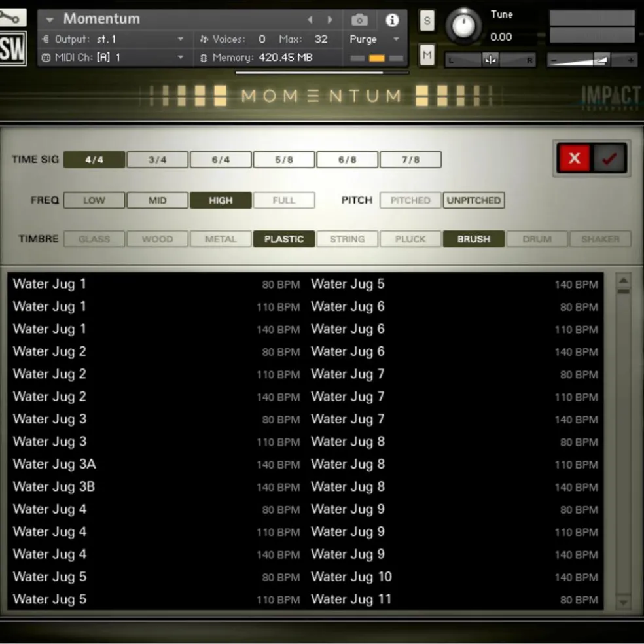644x644 pixels.
Task: Select 4/4 time signature
Action: (x=94, y=159)
